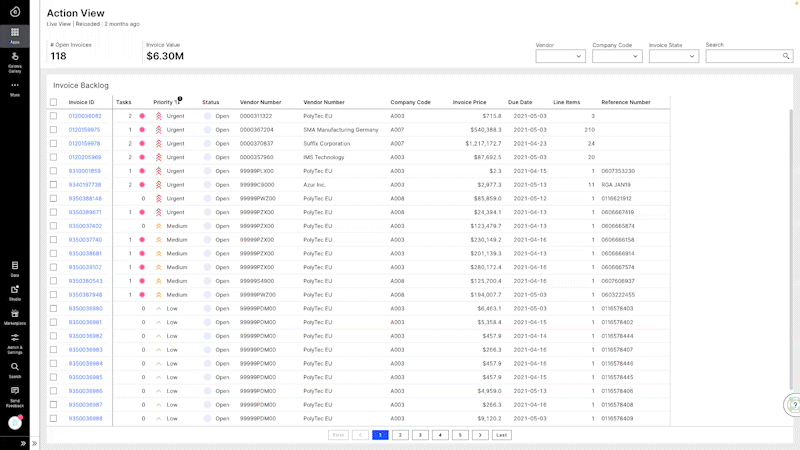800x450 pixels.
Task: Open Studio from the sidebar
Action: tap(15, 293)
